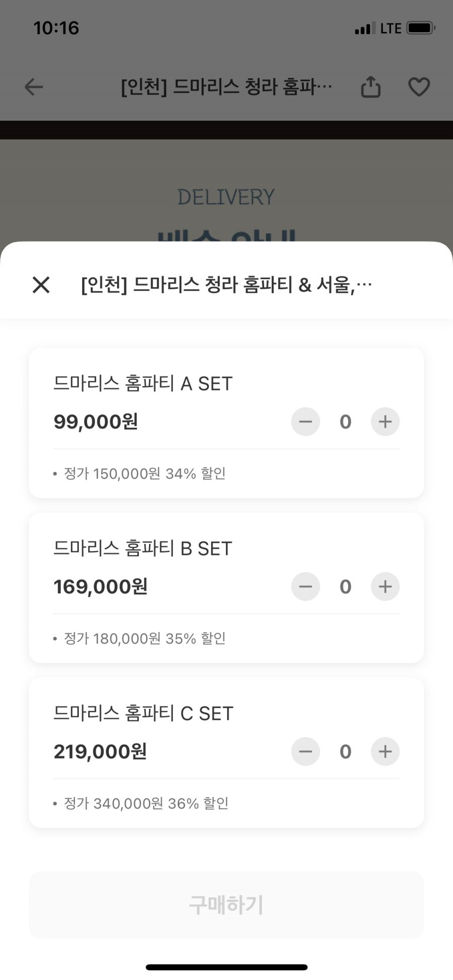
Task: Open the share icon in header
Action: (x=370, y=87)
